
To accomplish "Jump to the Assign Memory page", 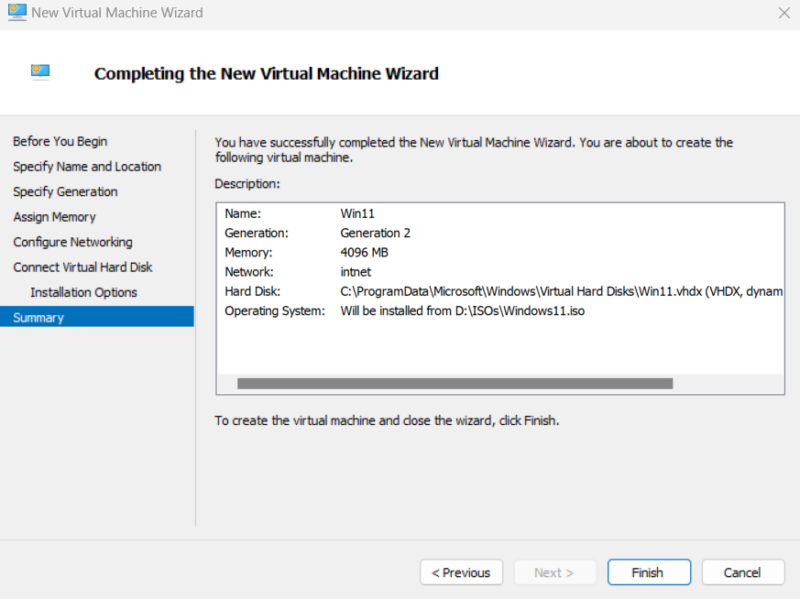I will click(x=54, y=217).
